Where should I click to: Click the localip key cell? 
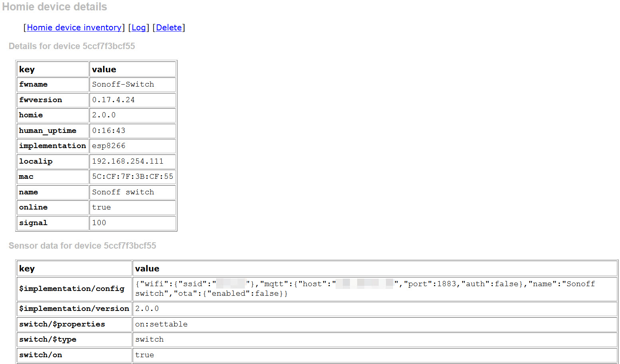point(53,162)
